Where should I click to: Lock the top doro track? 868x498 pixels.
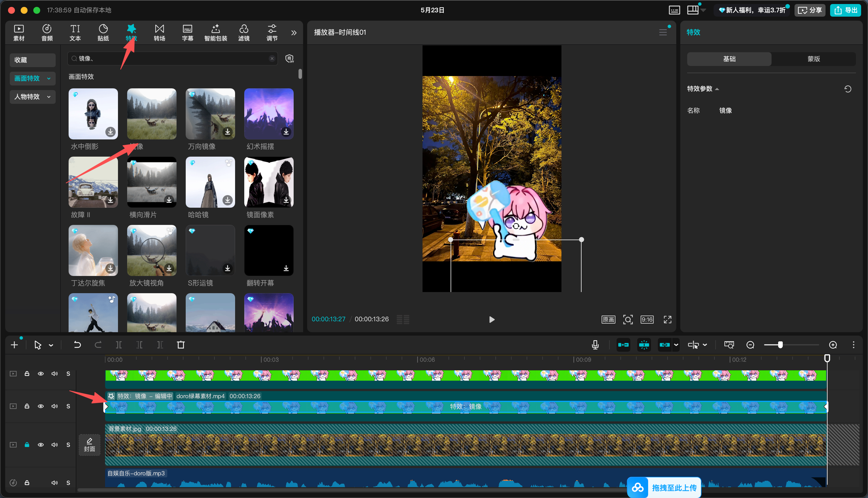pyautogui.click(x=27, y=373)
